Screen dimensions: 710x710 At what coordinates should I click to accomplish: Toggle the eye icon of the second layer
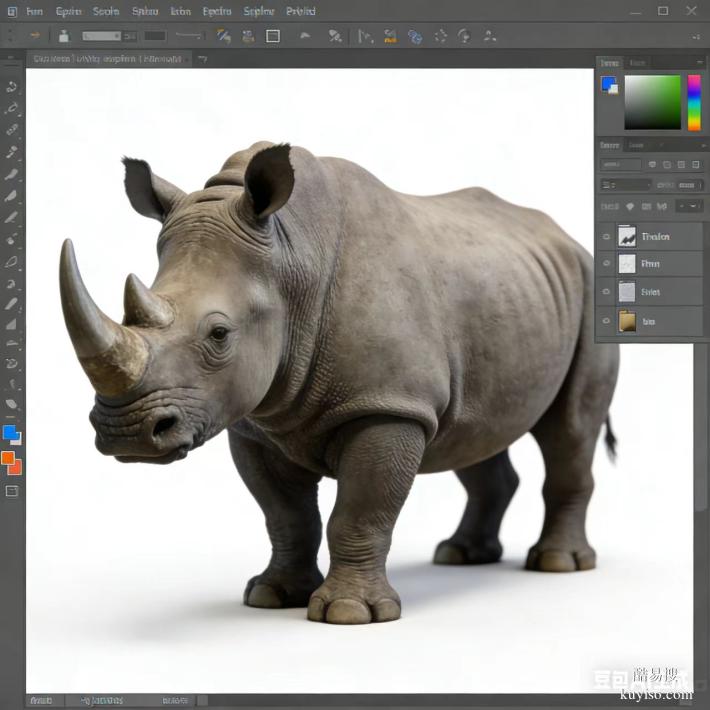pyautogui.click(x=606, y=265)
